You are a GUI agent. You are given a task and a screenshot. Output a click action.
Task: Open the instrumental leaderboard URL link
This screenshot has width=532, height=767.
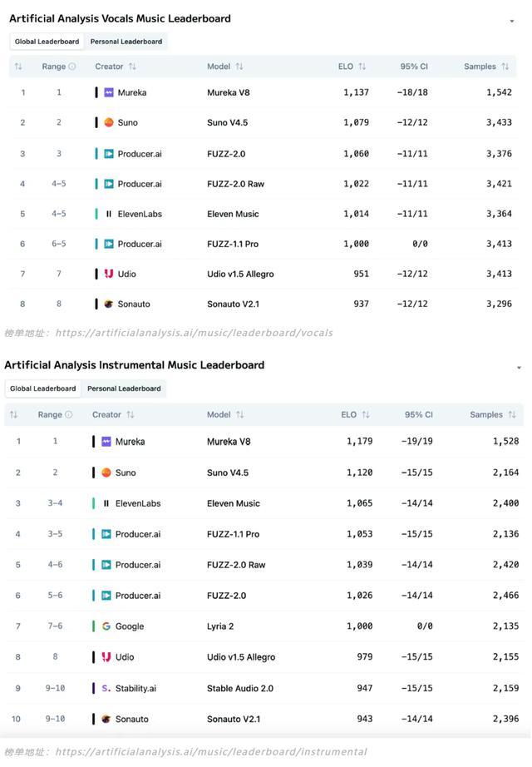(210, 752)
